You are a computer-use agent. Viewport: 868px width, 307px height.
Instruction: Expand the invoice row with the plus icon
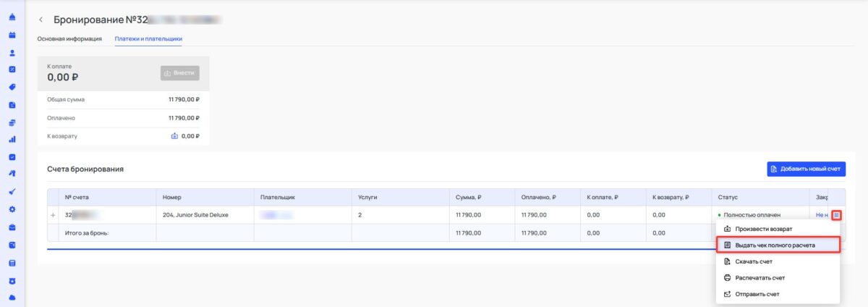53,215
